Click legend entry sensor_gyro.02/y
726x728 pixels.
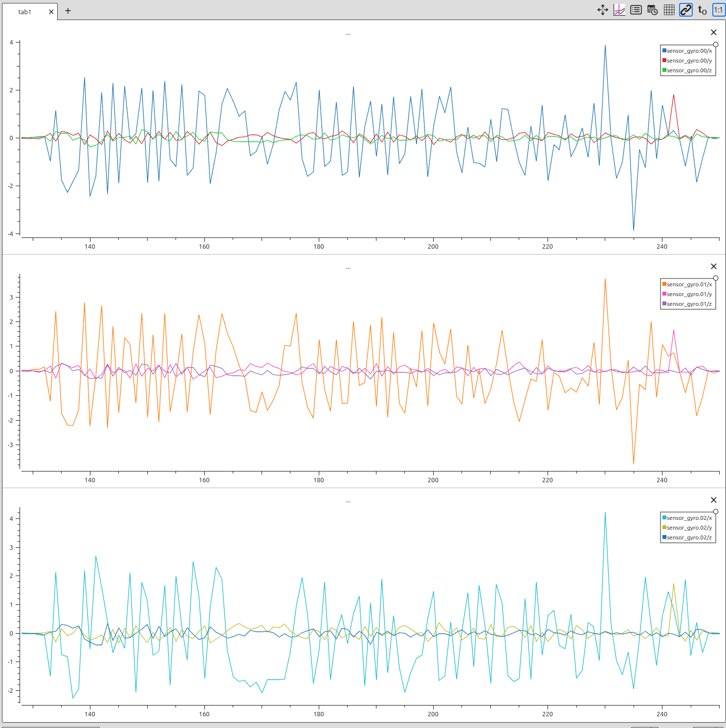[x=687, y=528]
